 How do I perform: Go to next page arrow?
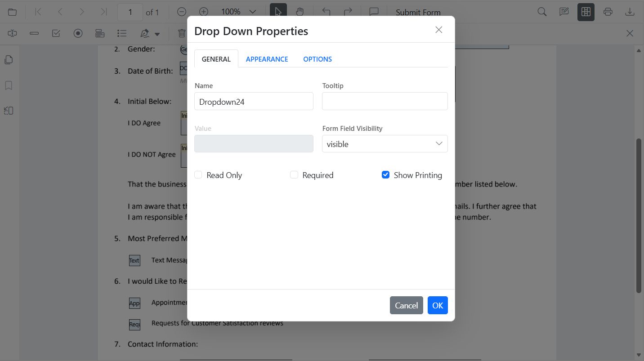(x=81, y=12)
